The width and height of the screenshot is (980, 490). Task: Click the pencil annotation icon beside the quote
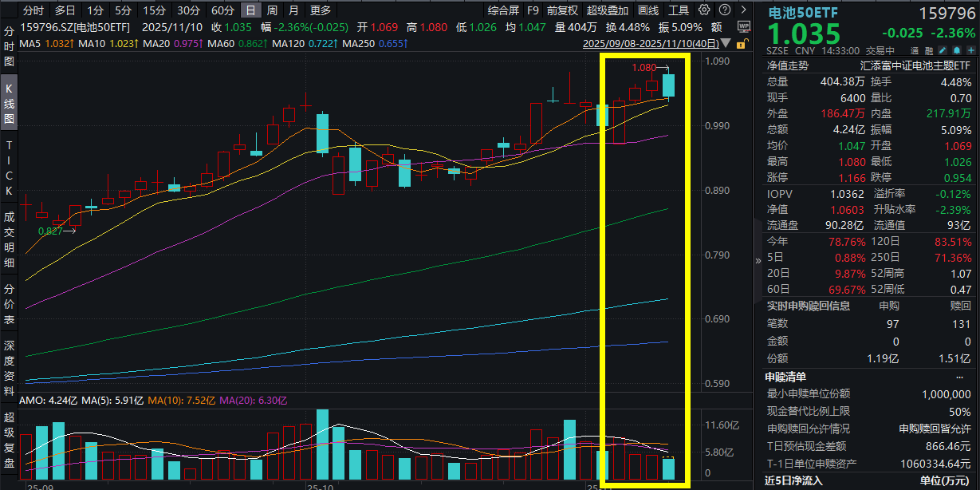coord(943,49)
